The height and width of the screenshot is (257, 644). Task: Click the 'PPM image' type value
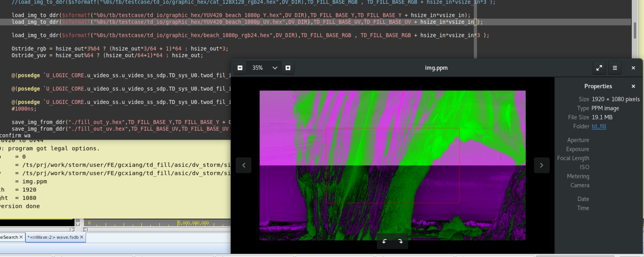click(605, 108)
